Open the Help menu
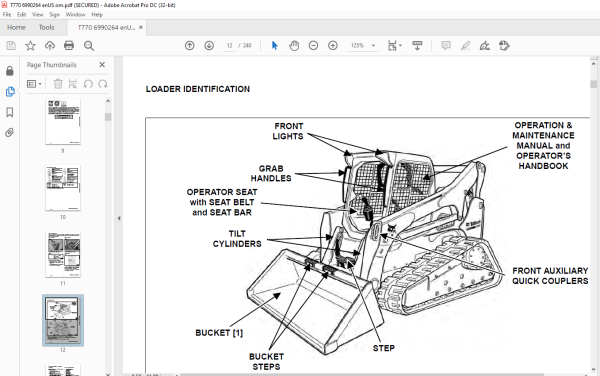Image resolution: width=600 pixels, height=376 pixels. tap(97, 15)
